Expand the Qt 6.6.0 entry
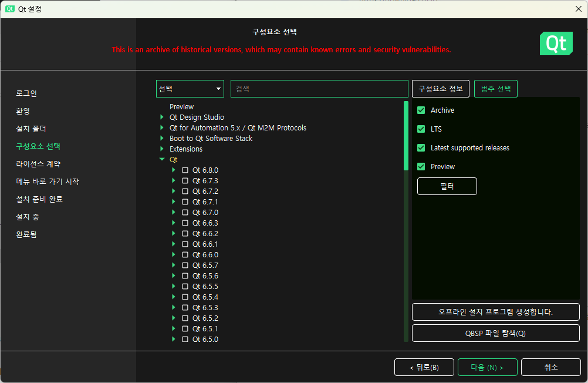Screen dimensions: 588x383 [173, 254]
